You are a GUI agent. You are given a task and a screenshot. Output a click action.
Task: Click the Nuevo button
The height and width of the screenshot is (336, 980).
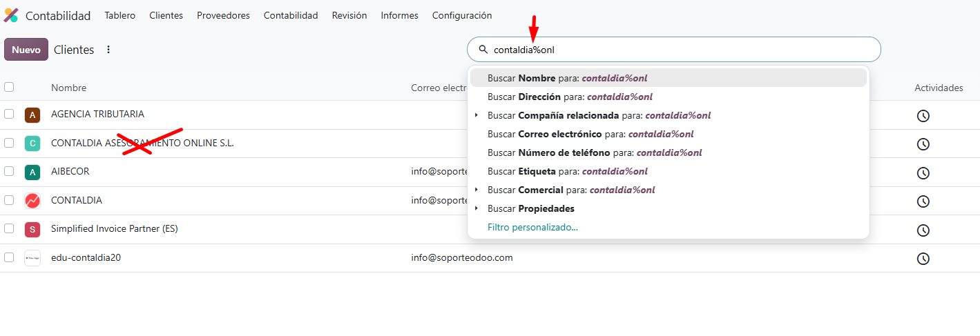pyautogui.click(x=26, y=50)
